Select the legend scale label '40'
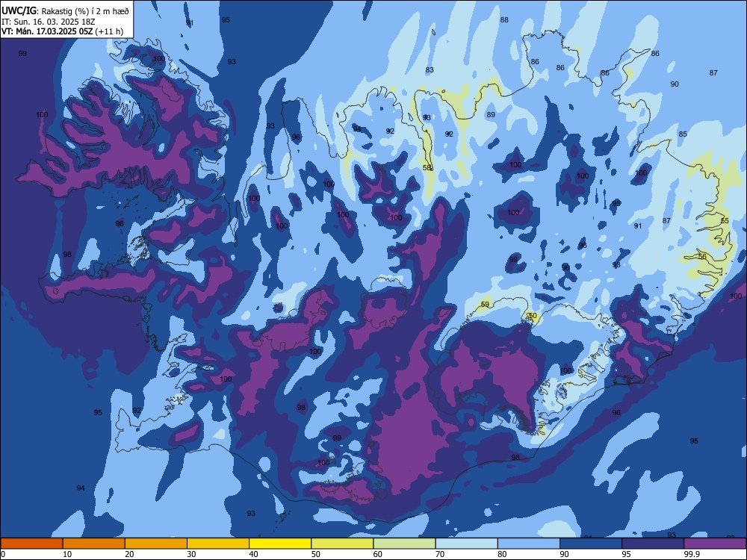This screenshot has height=560, width=747. coord(253,554)
